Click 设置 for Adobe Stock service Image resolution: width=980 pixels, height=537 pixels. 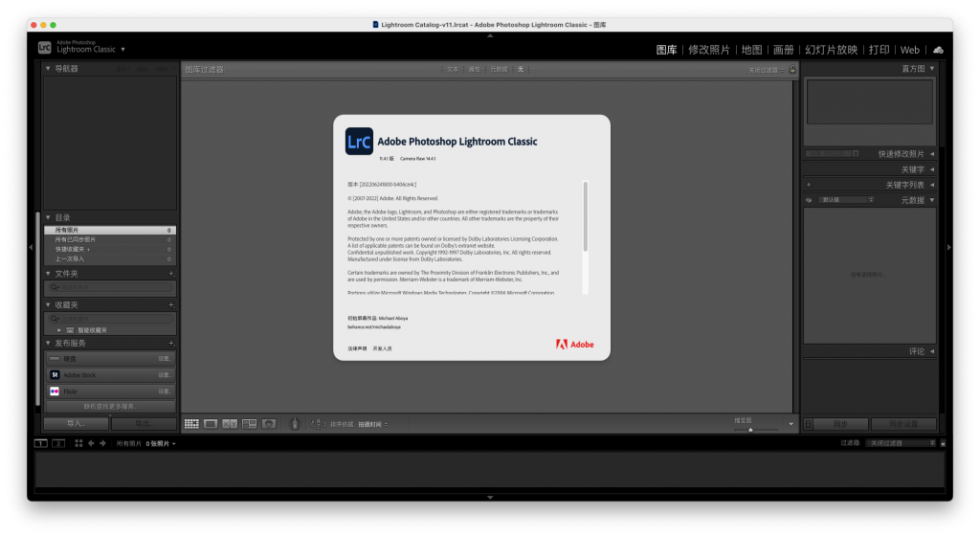[x=165, y=375]
